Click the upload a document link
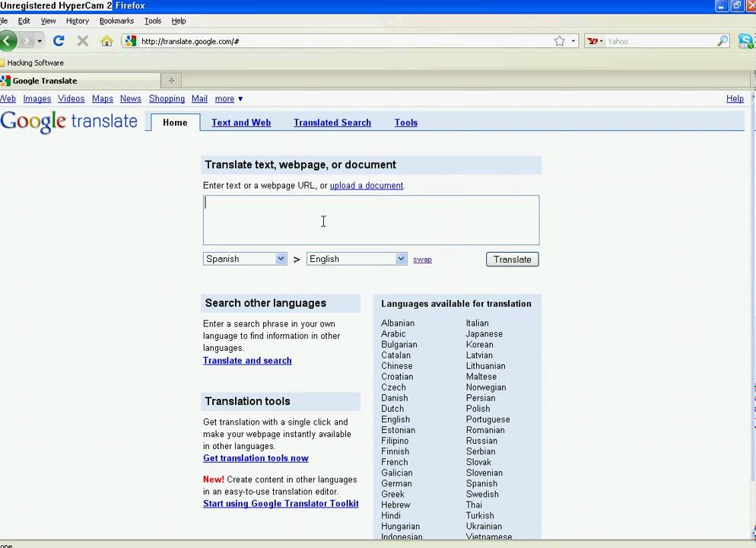 (367, 186)
